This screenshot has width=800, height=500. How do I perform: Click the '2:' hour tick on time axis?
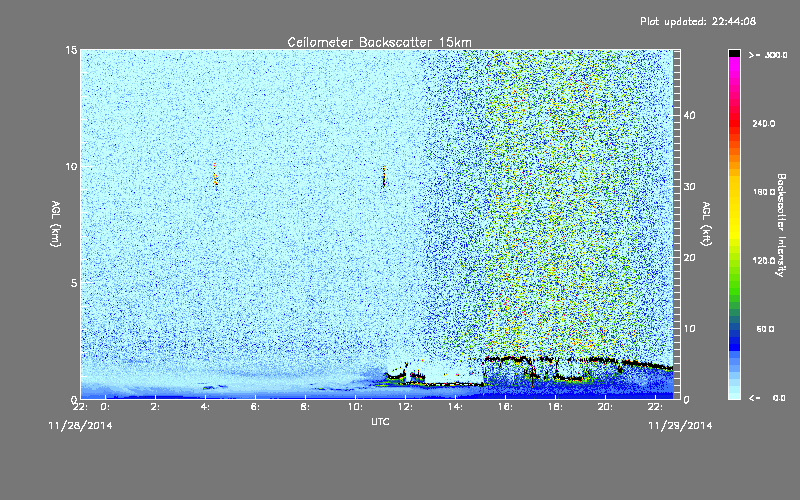156,407
